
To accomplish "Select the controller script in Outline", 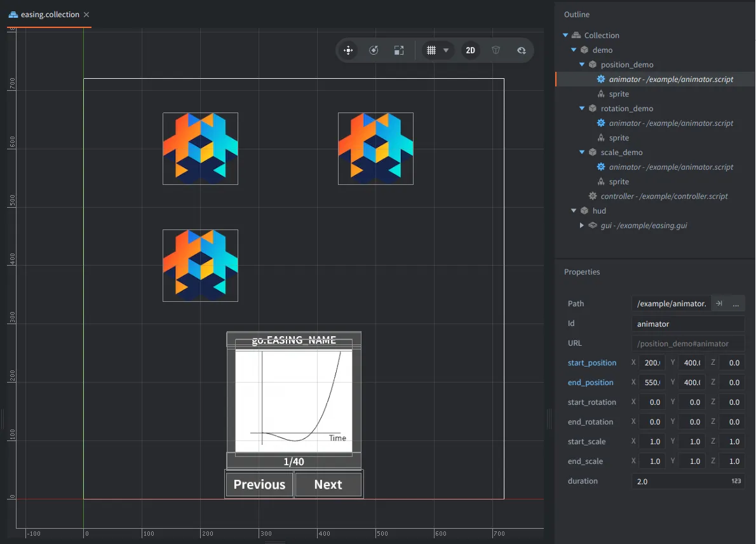I will 664,196.
